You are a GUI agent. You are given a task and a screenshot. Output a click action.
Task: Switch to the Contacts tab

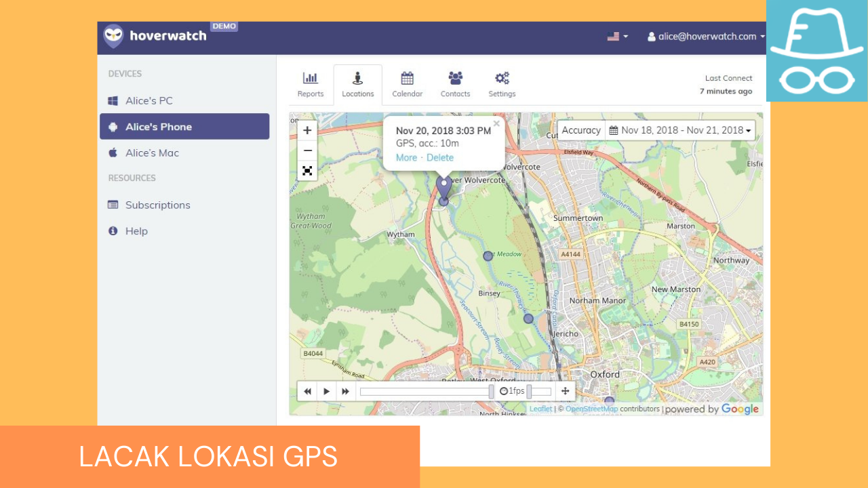click(x=455, y=85)
